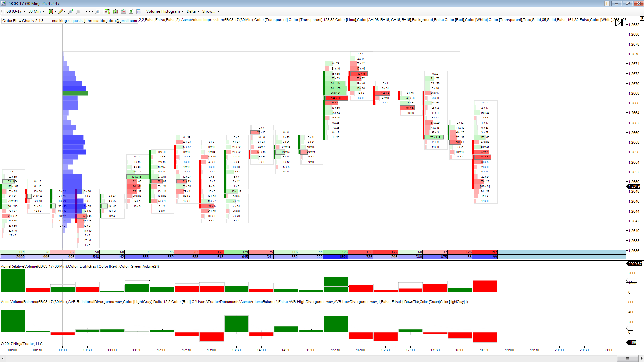
Task: Click the 1,2668 price axis label
Action: pyautogui.click(x=634, y=93)
